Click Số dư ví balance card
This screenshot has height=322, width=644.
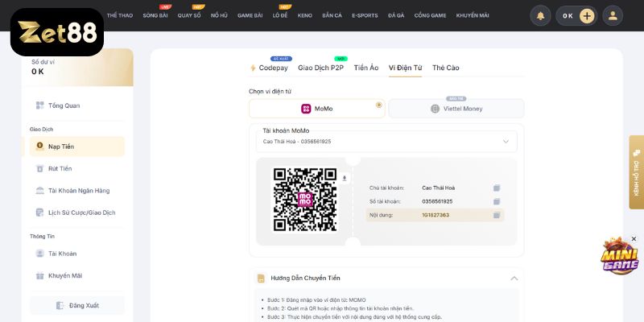pos(77,68)
